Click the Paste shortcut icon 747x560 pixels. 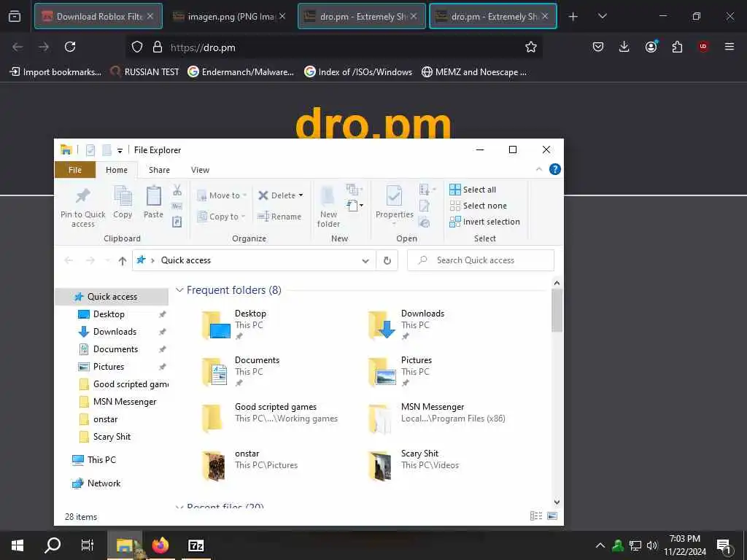177,222
